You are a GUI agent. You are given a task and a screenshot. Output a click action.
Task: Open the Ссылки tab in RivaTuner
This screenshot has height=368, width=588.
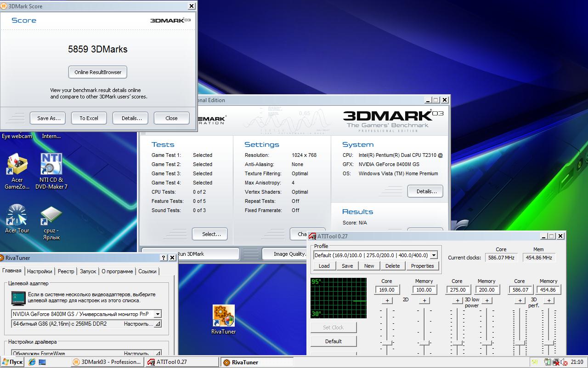click(147, 271)
